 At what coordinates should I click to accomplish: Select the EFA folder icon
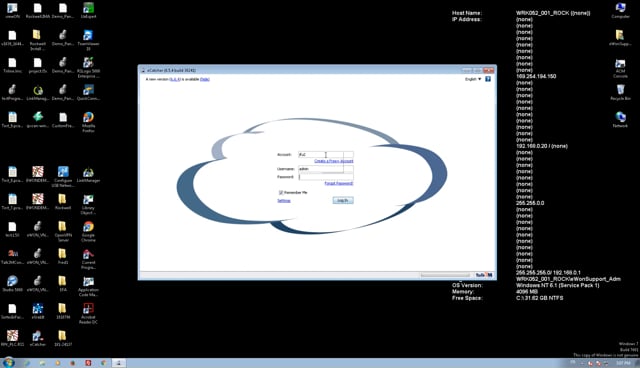click(x=63, y=284)
